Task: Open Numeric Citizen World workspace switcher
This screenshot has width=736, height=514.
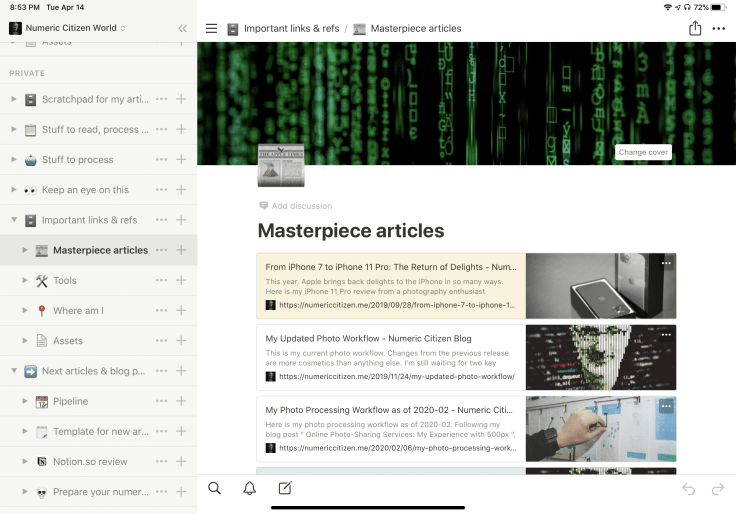Action: click(x=67, y=28)
